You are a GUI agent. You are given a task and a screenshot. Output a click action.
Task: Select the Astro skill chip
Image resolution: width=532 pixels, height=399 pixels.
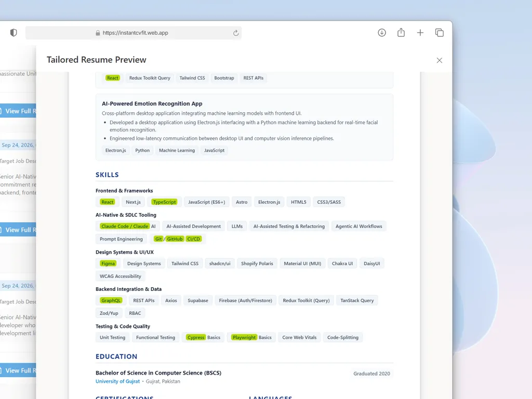point(242,202)
